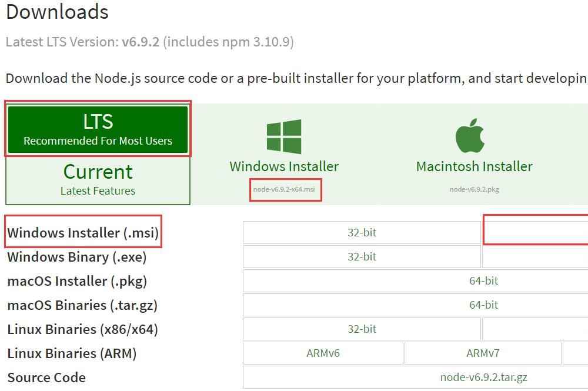This screenshot has height=391, width=588.
Task: Download 32-bit Windows Binary (.exe)
Action: (362, 257)
